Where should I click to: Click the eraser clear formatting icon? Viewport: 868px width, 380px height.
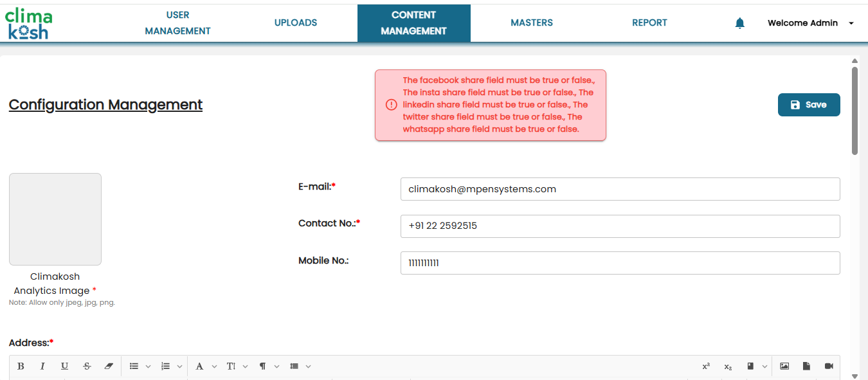tap(108, 366)
